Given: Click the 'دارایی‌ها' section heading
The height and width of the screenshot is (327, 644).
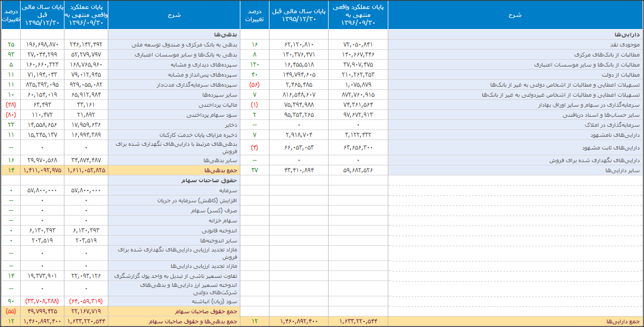Looking at the screenshot, I should (629, 34).
